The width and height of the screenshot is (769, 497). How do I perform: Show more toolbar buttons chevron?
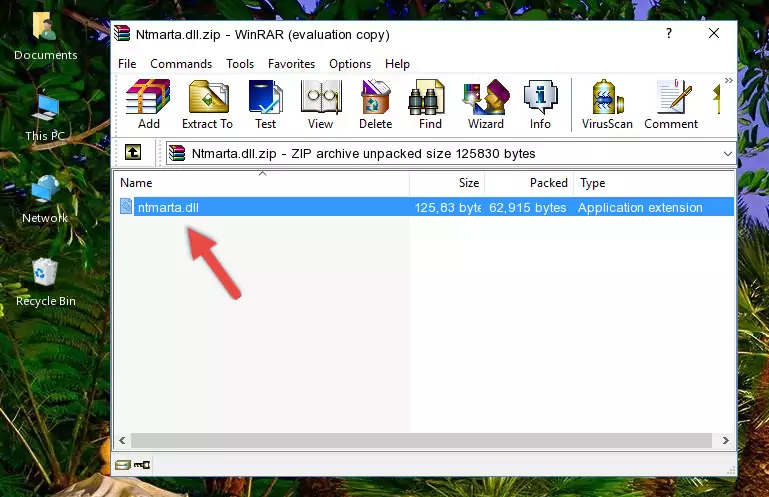pyautogui.click(x=728, y=80)
